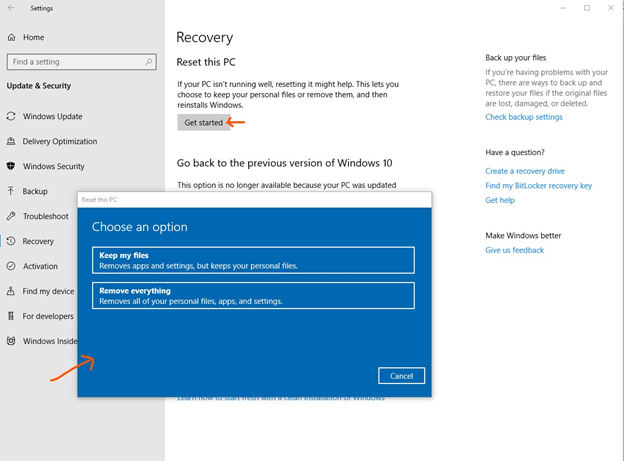The image size is (624, 461).
Task: Open Create a recovery drive link
Action: pos(525,171)
